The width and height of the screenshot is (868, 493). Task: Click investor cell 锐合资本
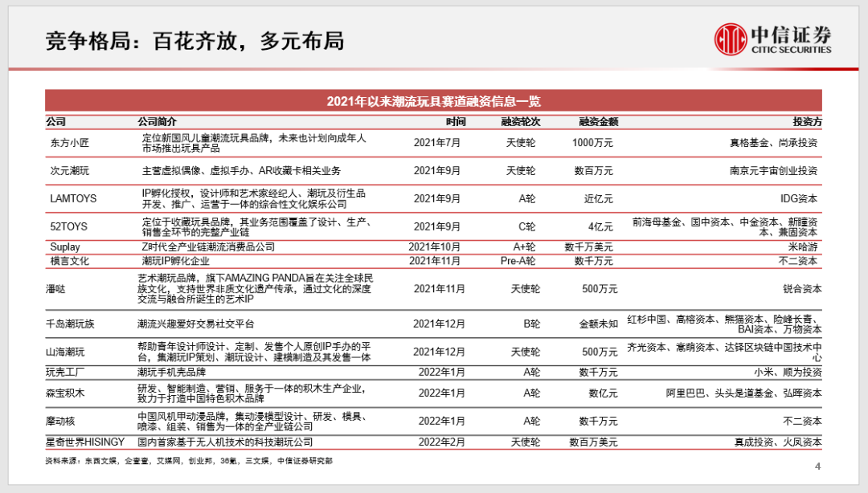[802, 289]
